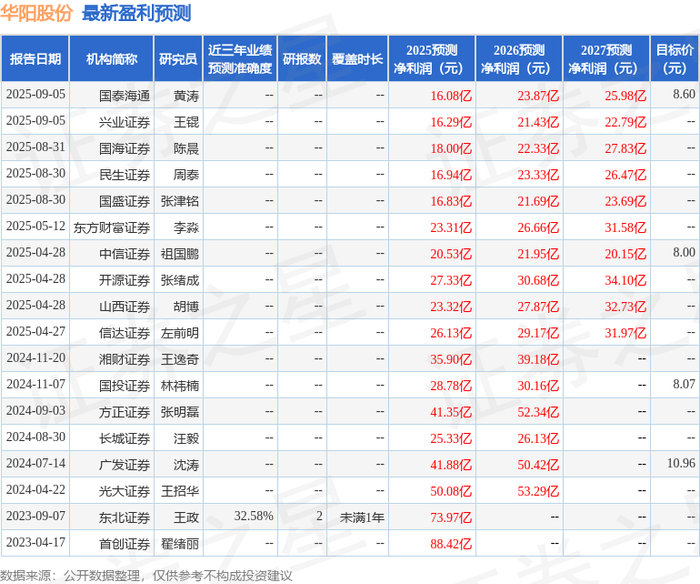700x584 pixels.
Task: Select the 机构简称 column header
Action: click(112, 59)
